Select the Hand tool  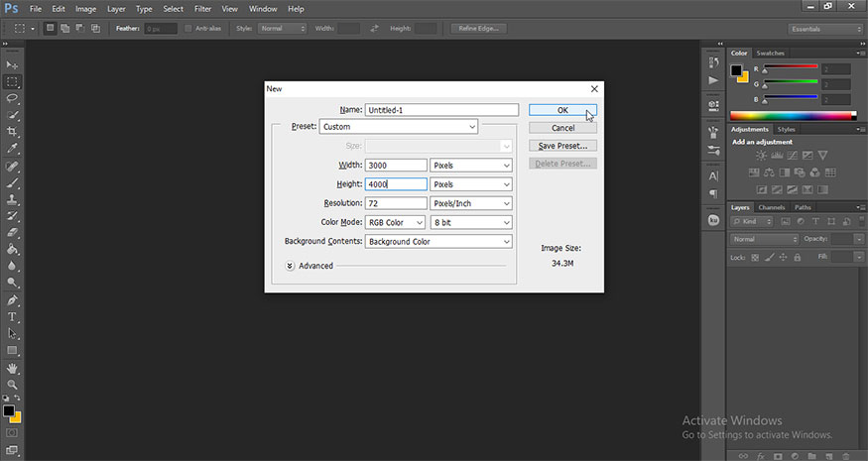click(x=12, y=368)
